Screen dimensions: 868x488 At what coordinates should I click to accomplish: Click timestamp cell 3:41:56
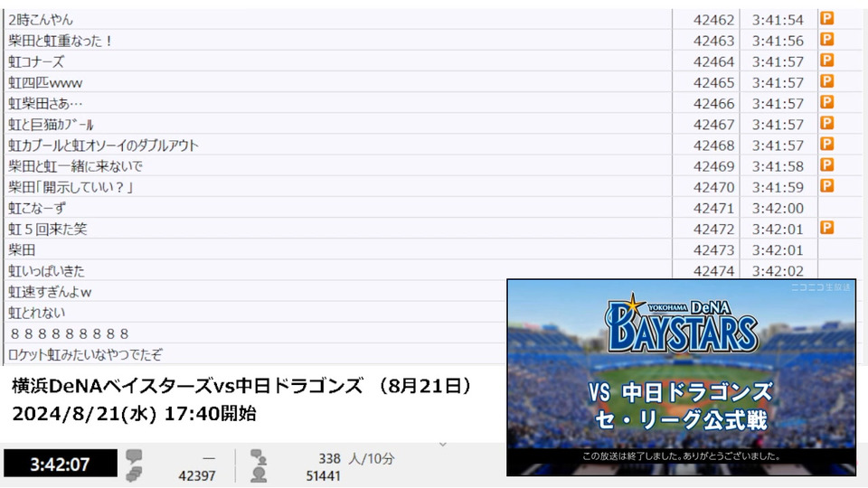pos(778,41)
